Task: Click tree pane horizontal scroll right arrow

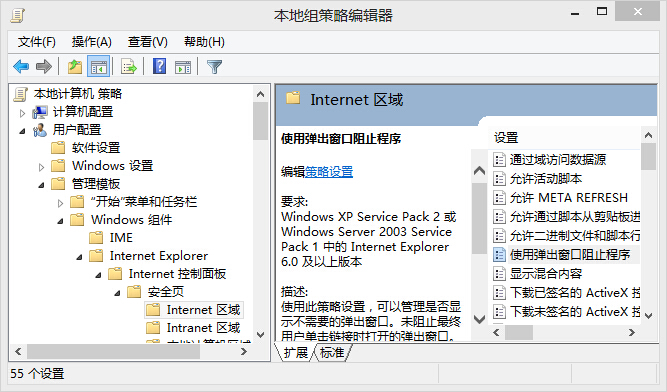Action: point(244,352)
